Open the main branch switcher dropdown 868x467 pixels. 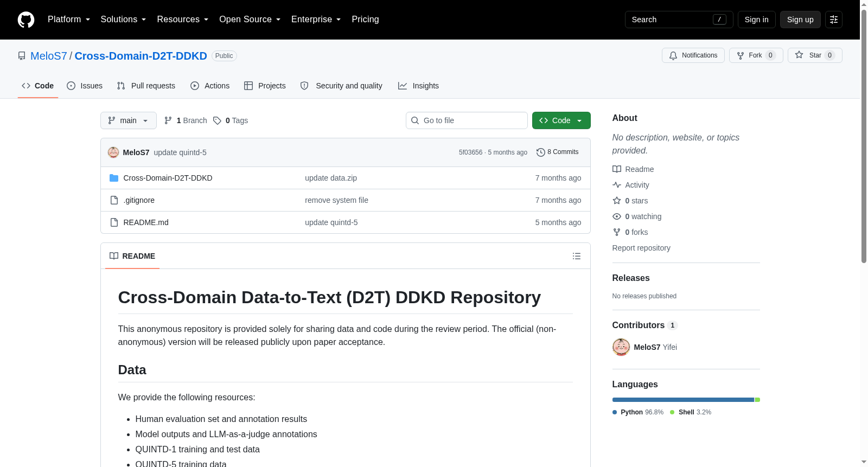[129, 120]
